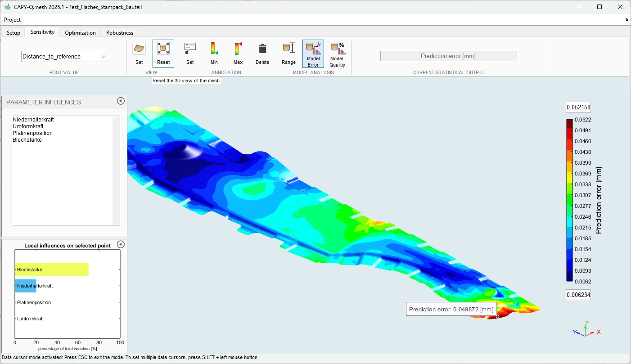Reset the 3D mesh view
The width and height of the screenshot is (631, 364).
(x=163, y=54)
